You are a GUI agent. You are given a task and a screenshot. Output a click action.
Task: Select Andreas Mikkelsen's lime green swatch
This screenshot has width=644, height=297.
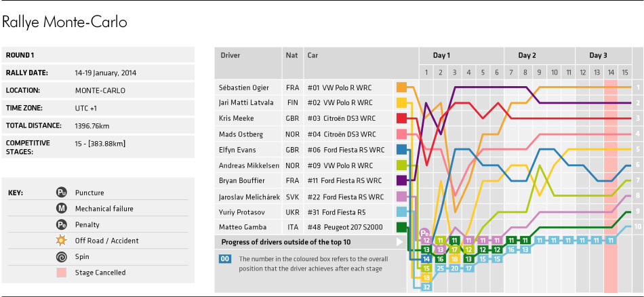pyautogui.click(x=401, y=165)
